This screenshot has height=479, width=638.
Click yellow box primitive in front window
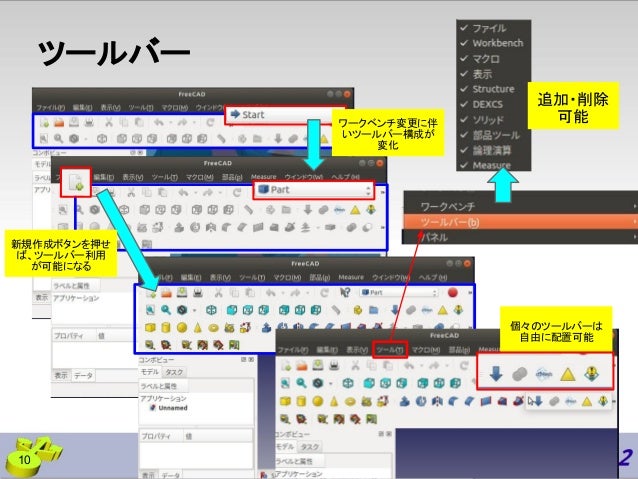pyautogui.click(x=286, y=401)
